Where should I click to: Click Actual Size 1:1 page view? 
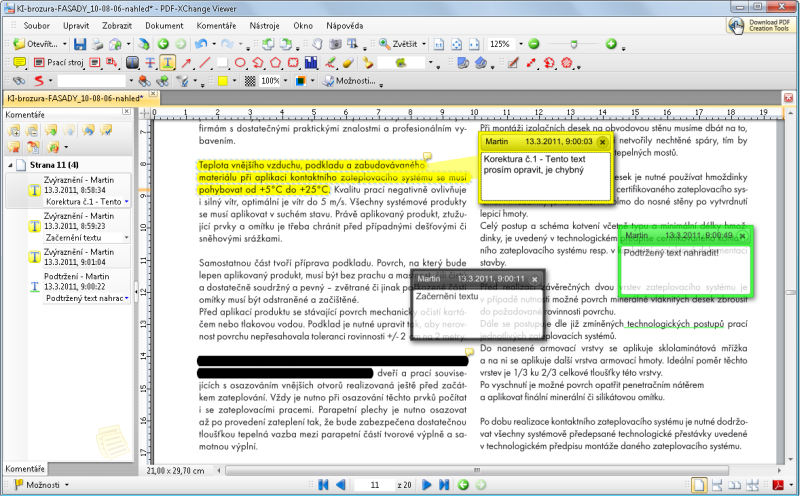(x=439, y=44)
